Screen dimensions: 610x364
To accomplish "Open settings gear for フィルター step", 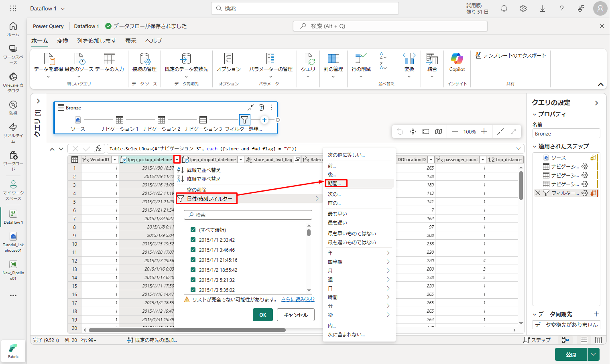I will tap(585, 193).
